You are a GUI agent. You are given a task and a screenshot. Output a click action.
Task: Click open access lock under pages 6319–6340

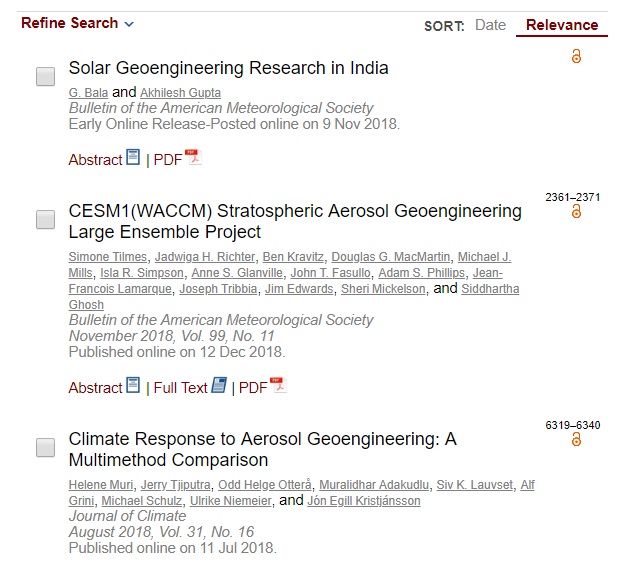pyautogui.click(x=576, y=439)
